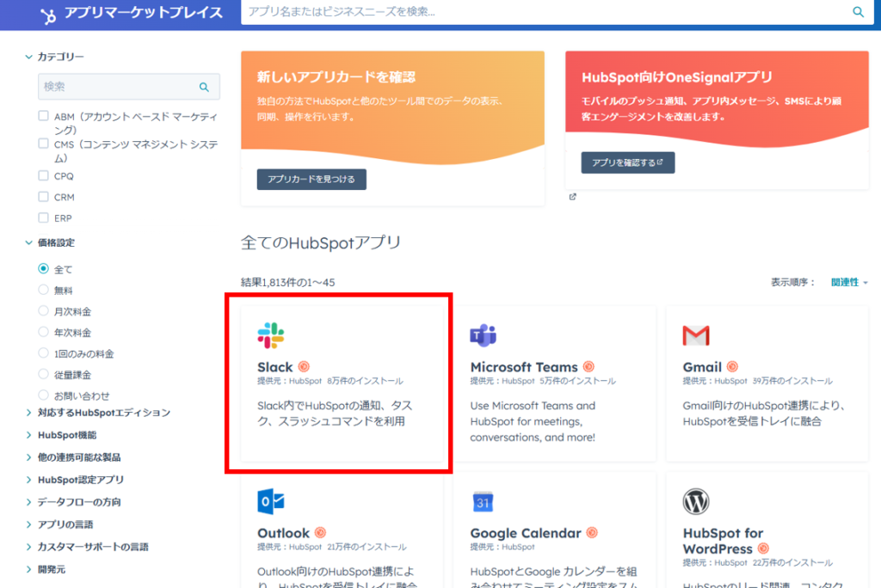Screen dimensions: 881x588
Task: Check the ABM category checkbox
Action: (x=43, y=116)
